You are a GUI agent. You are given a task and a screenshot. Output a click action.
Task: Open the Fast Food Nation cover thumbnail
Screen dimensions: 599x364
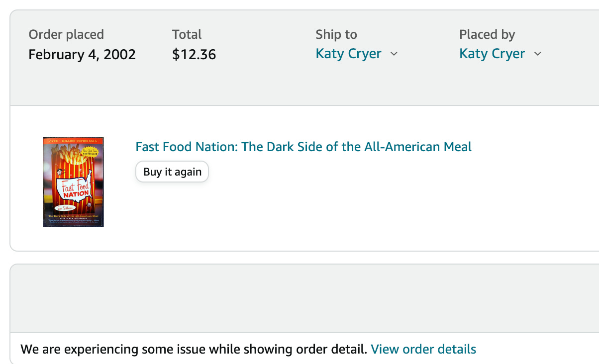click(x=73, y=182)
